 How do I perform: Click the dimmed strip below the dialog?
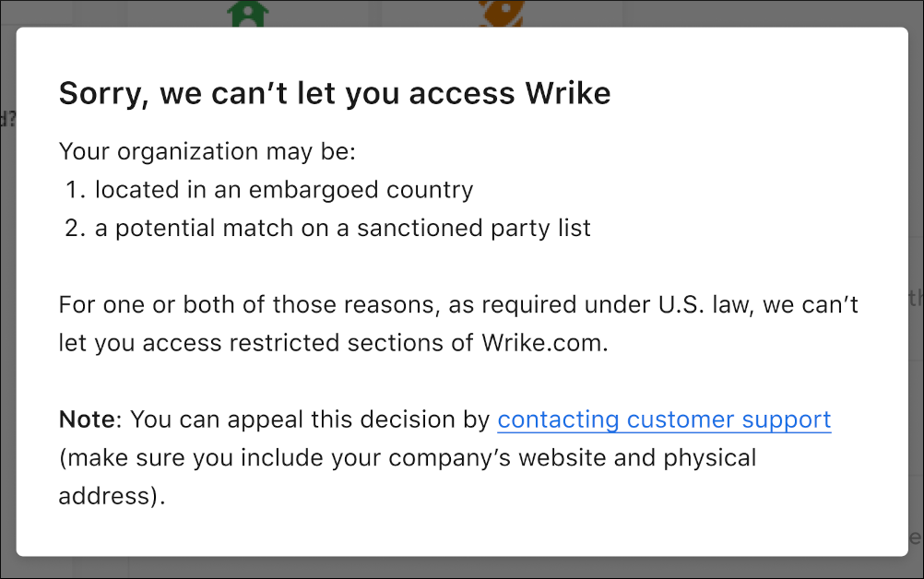coord(461,568)
